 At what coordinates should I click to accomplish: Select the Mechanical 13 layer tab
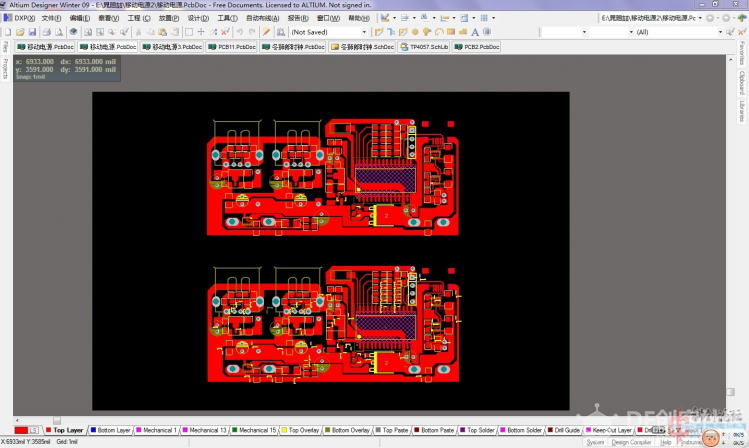pos(204,430)
